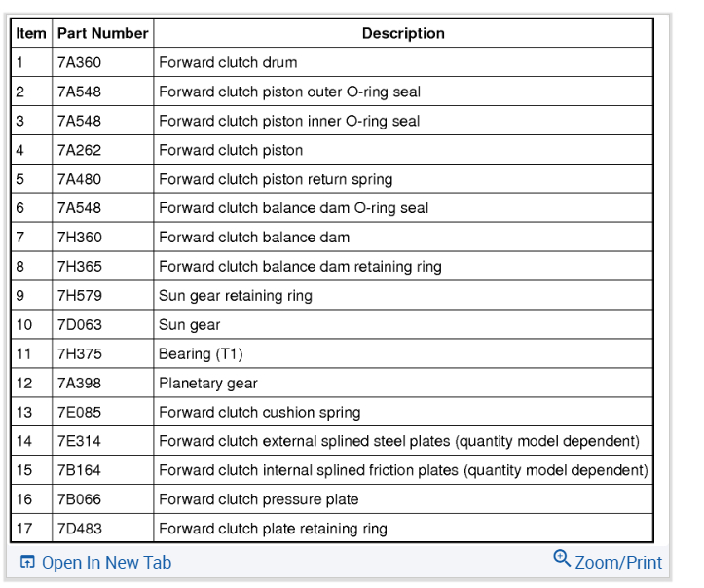This screenshot has height=588, width=704.
Task: Click Forward clutch piston return spring row
Action: (276, 179)
